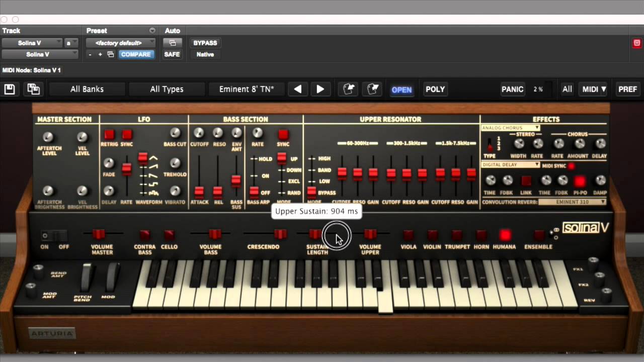Go to the previous preset arrow
The width and height of the screenshot is (644, 362).
tap(298, 89)
